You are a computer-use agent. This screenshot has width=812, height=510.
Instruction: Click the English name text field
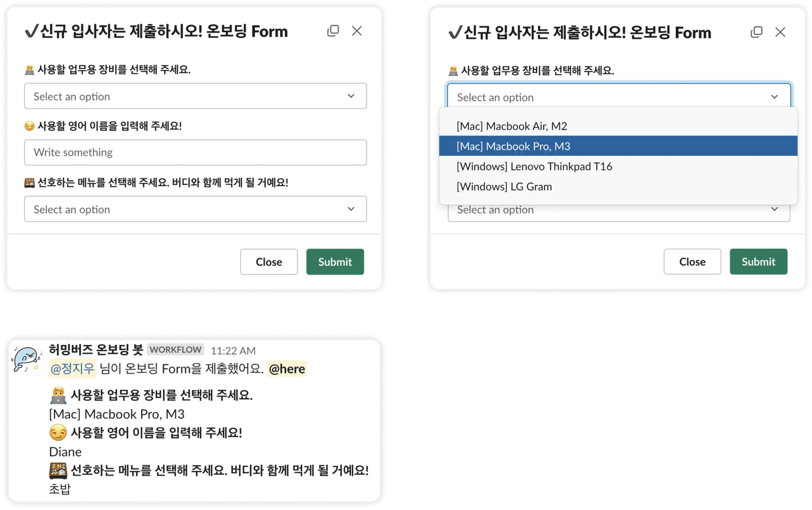click(195, 153)
